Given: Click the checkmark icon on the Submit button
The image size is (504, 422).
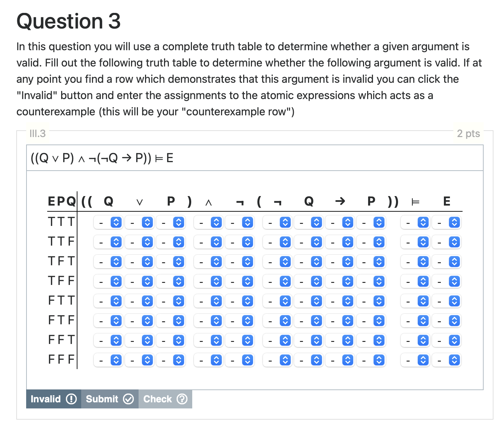Looking at the screenshot, I should click(128, 399).
